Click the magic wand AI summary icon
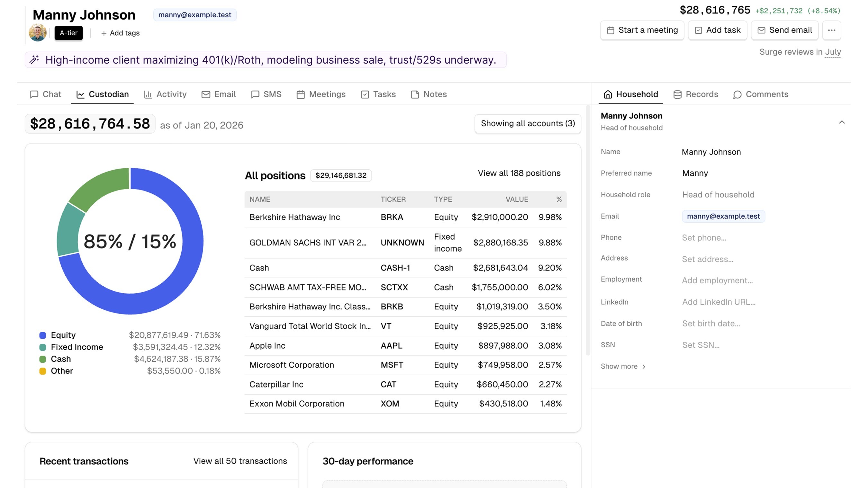 (34, 60)
